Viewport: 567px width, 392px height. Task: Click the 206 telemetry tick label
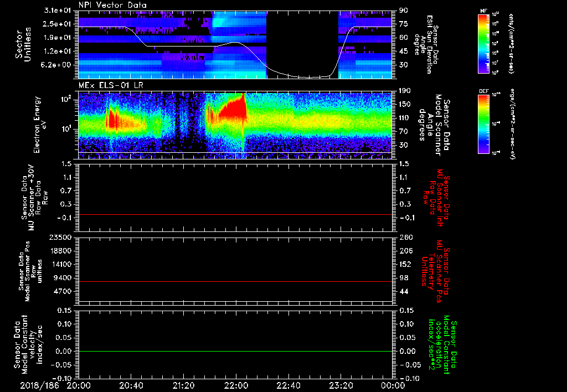click(405, 251)
